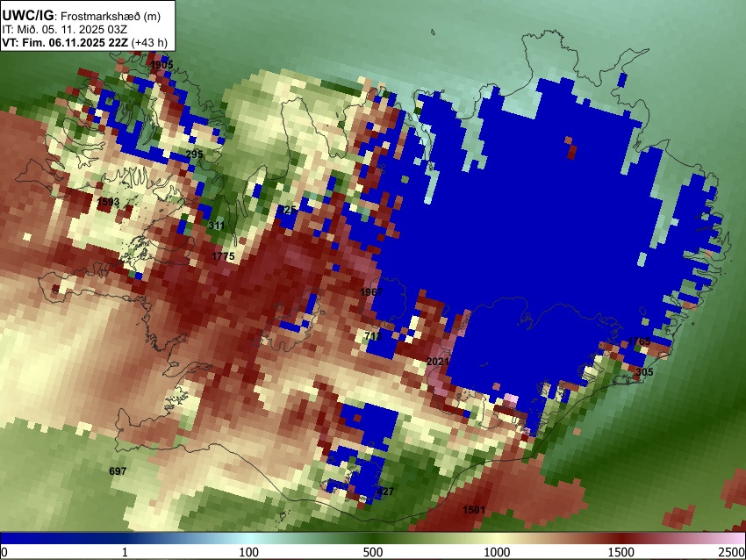Image resolution: width=746 pixels, height=560 pixels.
Task: Click the 100 tick on color scale
Action: click(x=248, y=552)
